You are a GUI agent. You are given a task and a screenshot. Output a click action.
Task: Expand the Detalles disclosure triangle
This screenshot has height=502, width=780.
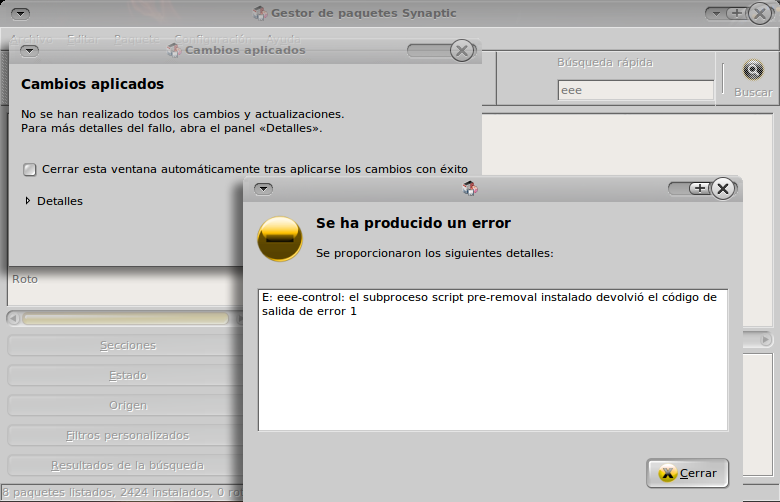tap(28, 201)
